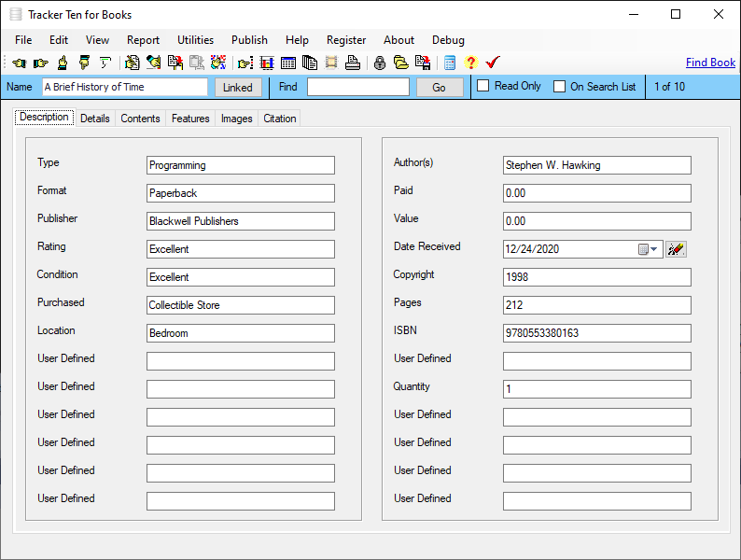The width and height of the screenshot is (741, 560).
Task: Switch to the Contents tab
Action: pos(140,119)
